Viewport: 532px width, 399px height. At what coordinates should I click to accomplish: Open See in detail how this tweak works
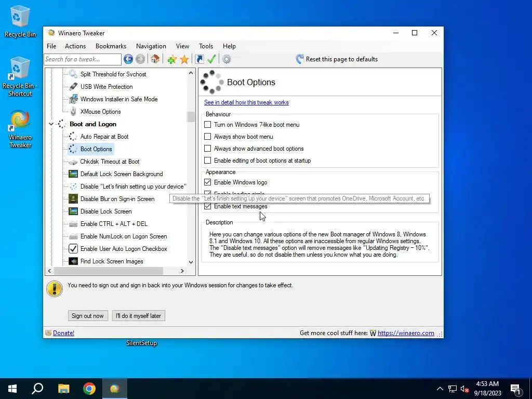tap(246, 102)
